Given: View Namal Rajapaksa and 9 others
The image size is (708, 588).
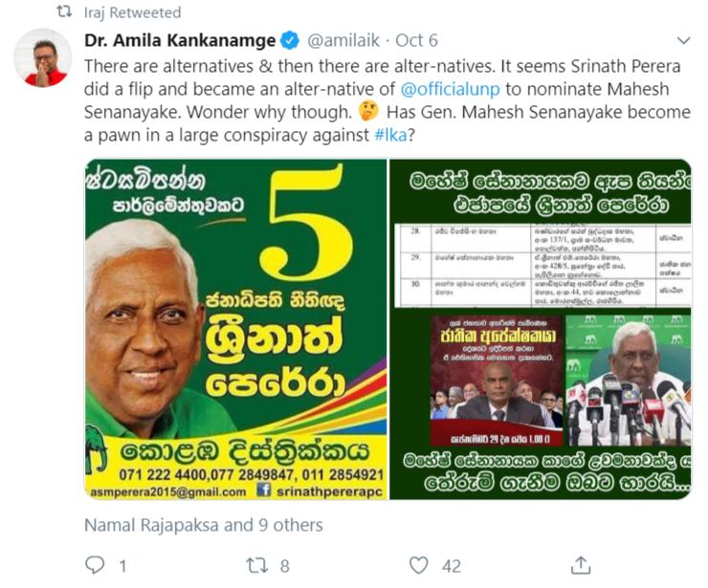Looking at the screenshot, I should click(x=204, y=525).
